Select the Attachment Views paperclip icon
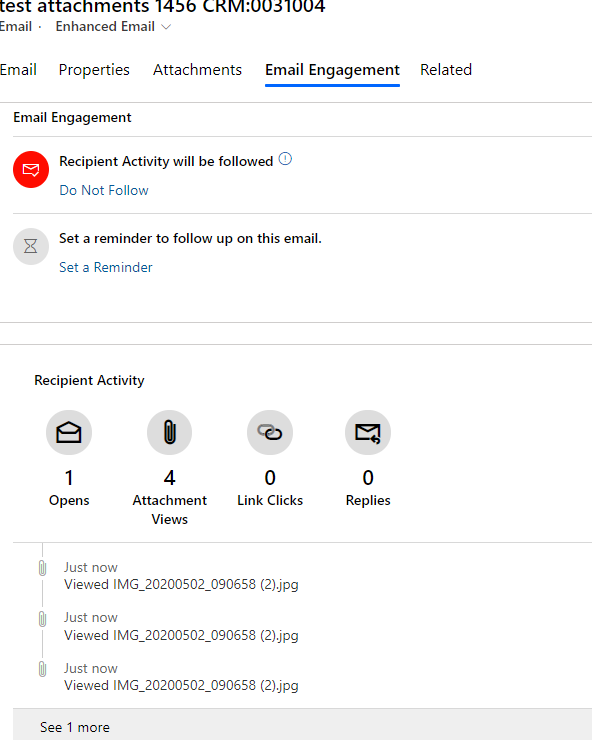Image resolution: width=592 pixels, height=740 pixels. point(169,432)
